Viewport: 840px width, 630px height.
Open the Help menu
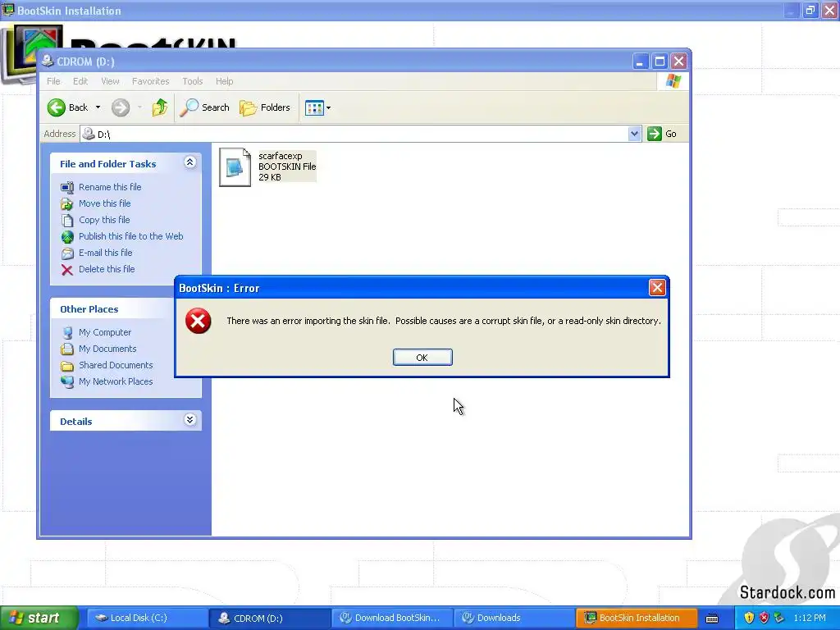point(225,81)
